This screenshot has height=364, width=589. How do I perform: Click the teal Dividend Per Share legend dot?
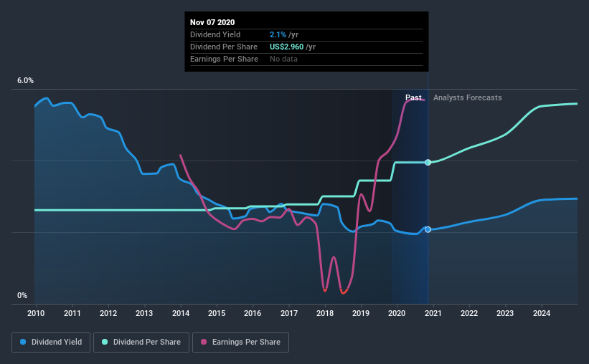(x=105, y=342)
